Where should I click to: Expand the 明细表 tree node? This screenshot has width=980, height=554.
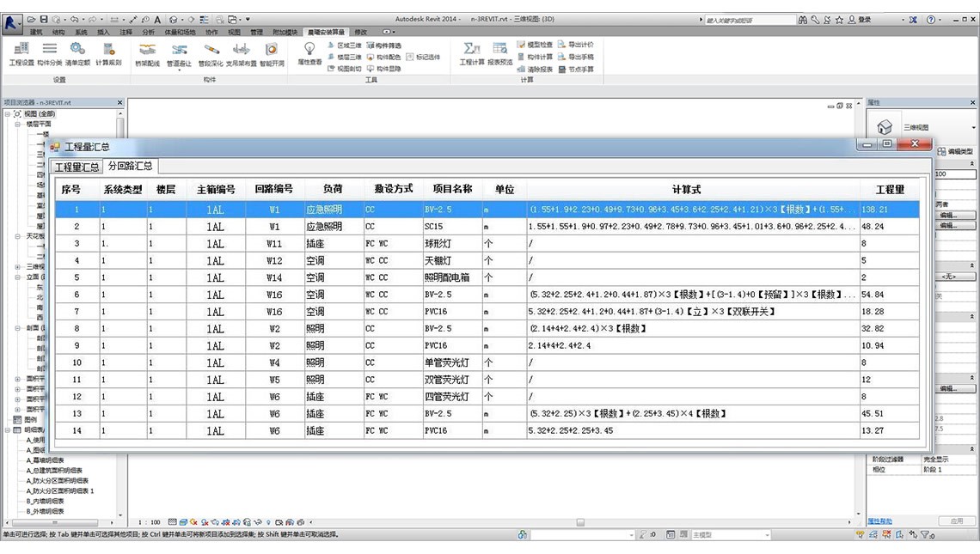[x=8, y=429]
